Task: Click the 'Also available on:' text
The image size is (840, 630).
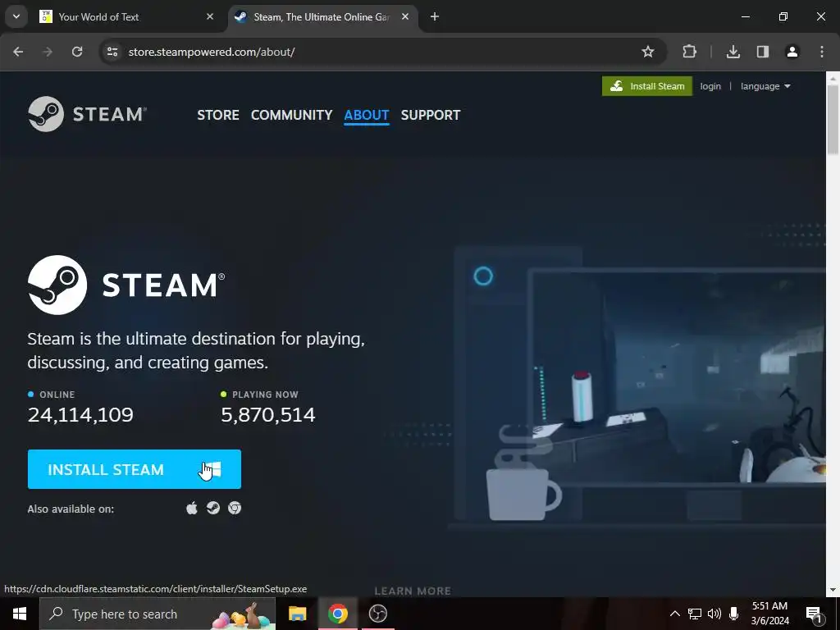Action: tap(71, 509)
